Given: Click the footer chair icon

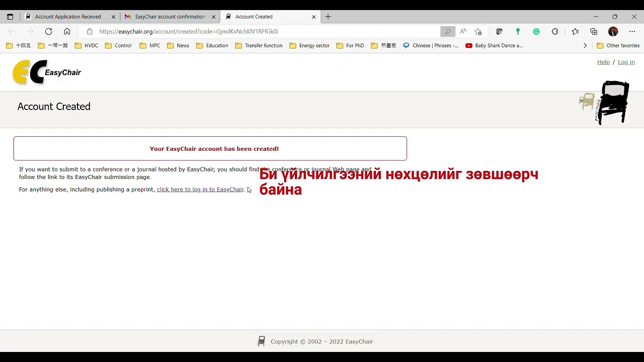Looking at the screenshot, I should pyautogui.click(x=261, y=341).
